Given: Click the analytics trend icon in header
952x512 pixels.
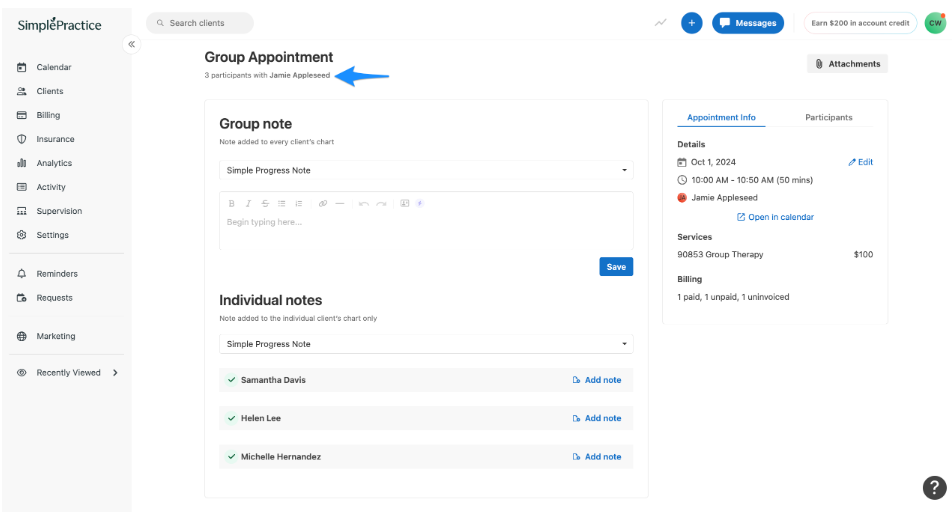Looking at the screenshot, I should click(660, 23).
